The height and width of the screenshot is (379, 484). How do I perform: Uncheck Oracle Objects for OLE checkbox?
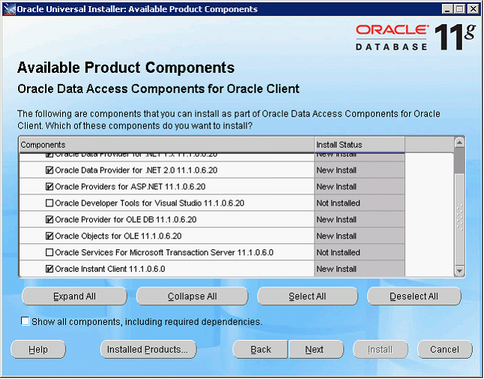(x=49, y=236)
